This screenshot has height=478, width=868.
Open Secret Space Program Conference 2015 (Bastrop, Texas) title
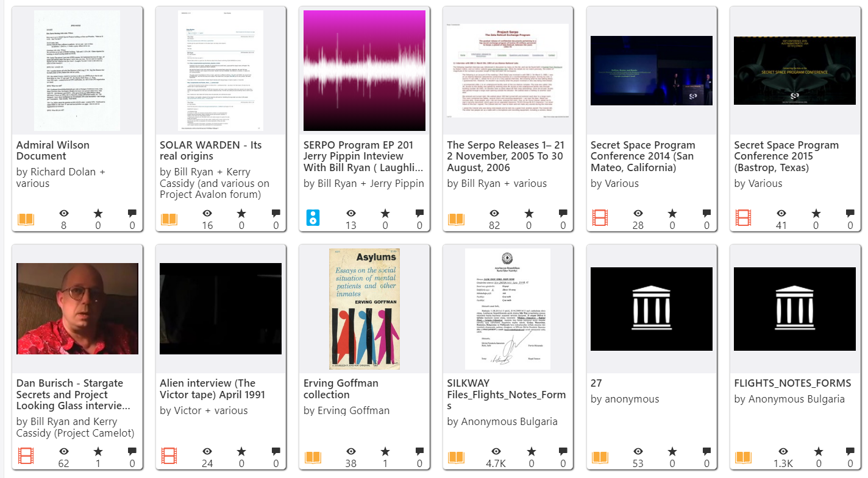point(786,156)
